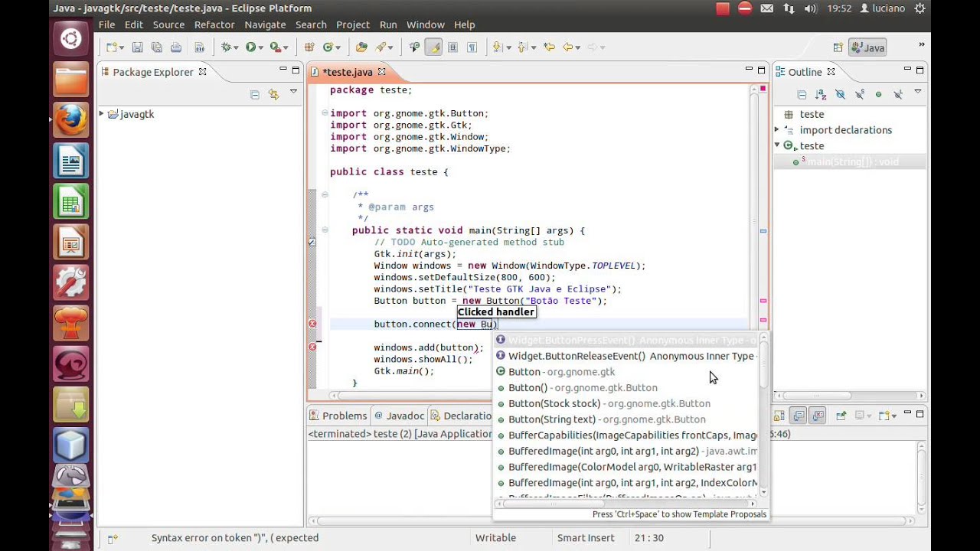Click the Open Type toolbar icon
This screenshot has height=551, width=980.
pyautogui.click(x=361, y=47)
